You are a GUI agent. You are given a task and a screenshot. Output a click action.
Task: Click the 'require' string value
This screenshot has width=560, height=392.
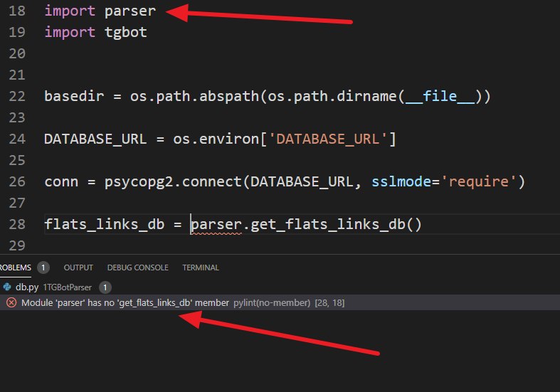click(x=479, y=181)
